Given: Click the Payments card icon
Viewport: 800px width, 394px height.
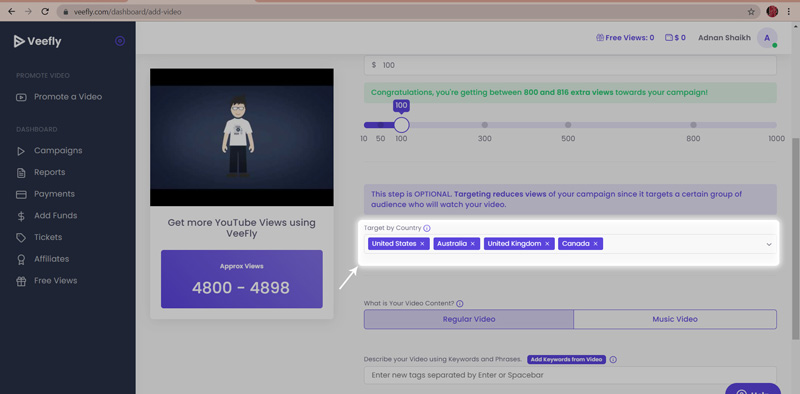Looking at the screenshot, I should (21, 194).
